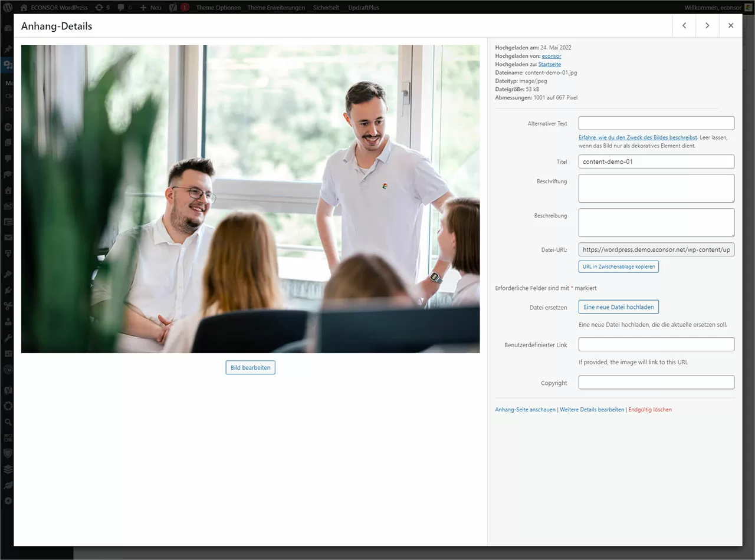Go to next attachment with right arrow
This screenshot has width=755, height=560.
[x=707, y=25]
